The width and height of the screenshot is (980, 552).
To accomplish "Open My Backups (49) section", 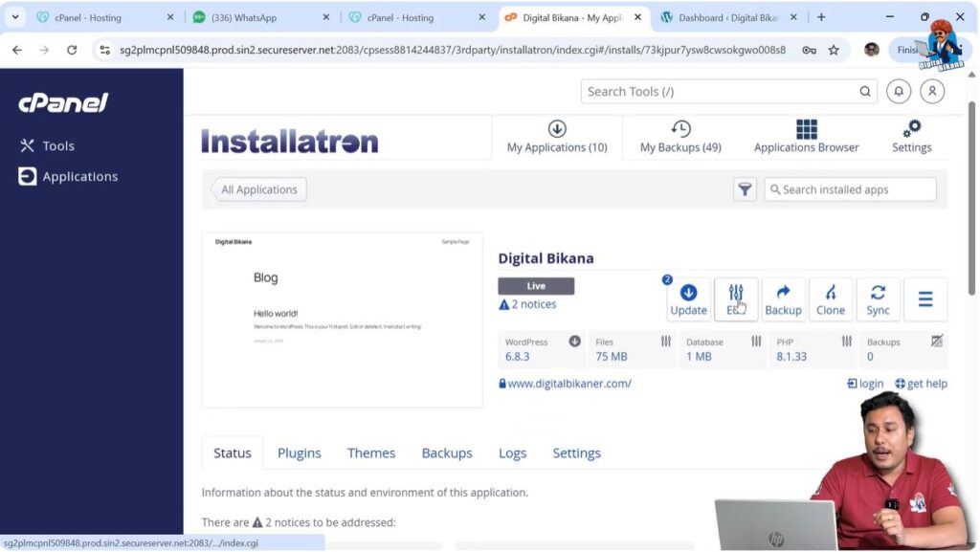I will coord(680,138).
